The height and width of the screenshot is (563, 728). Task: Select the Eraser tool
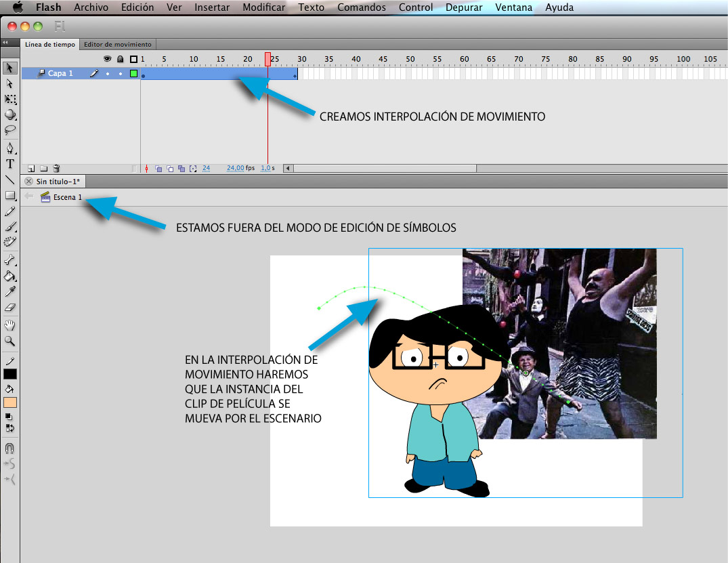[x=9, y=308]
